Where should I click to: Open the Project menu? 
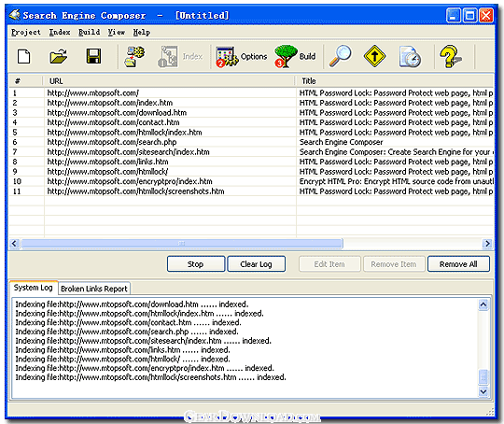[x=26, y=32]
